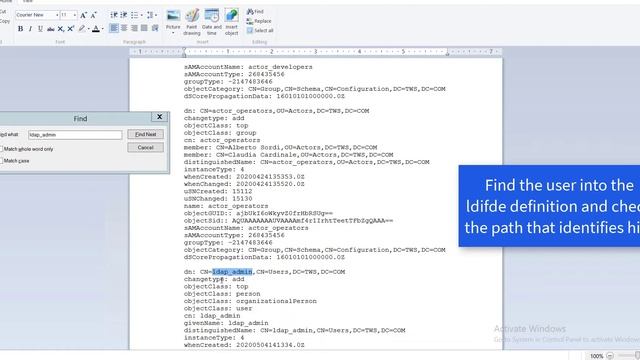Image resolution: width=640 pixels, height=360 pixels.
Task: Click 'member: CN=Alberto Sordi' line
Action: [x=280, y=148]
